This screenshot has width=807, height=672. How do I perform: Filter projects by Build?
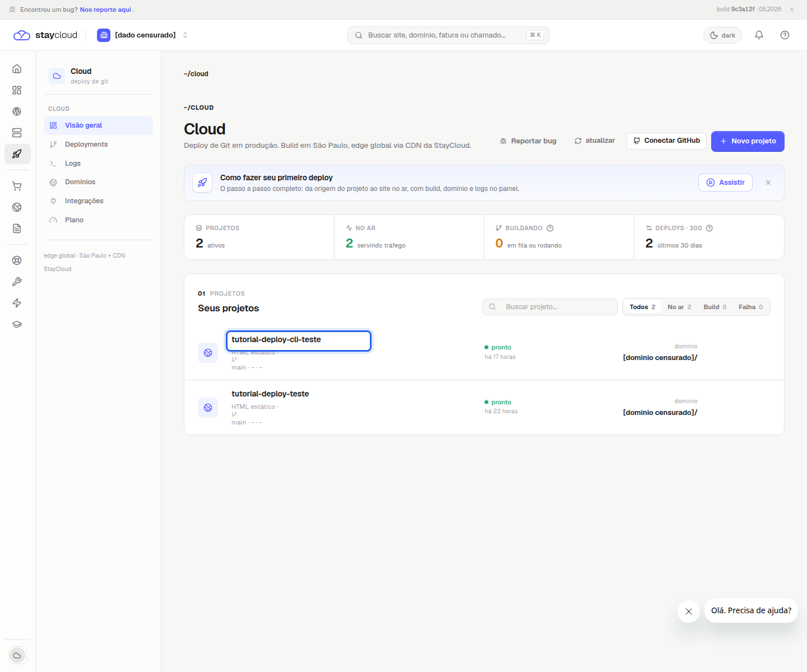(715, 307)
